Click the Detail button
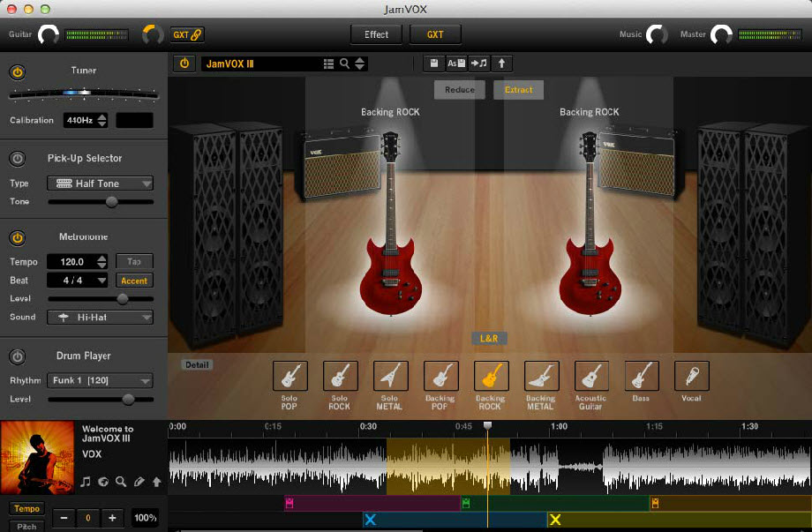Viewport: 812px width, 532px height. [197, 365]
